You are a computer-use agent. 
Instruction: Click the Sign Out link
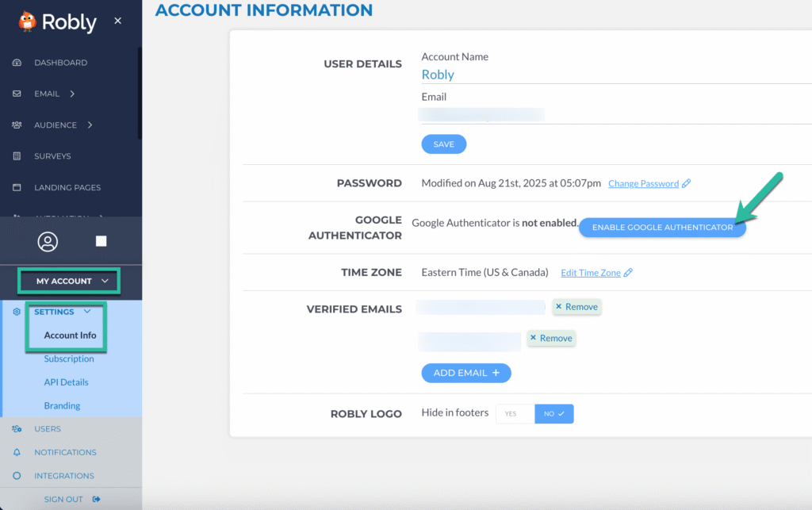pos(63,499)
